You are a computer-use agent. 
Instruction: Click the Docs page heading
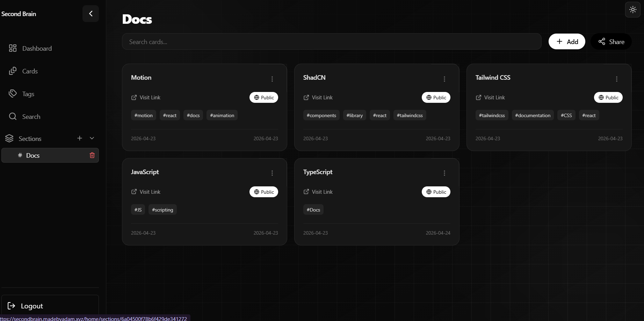pyautogui.click(x=137, y=19)
